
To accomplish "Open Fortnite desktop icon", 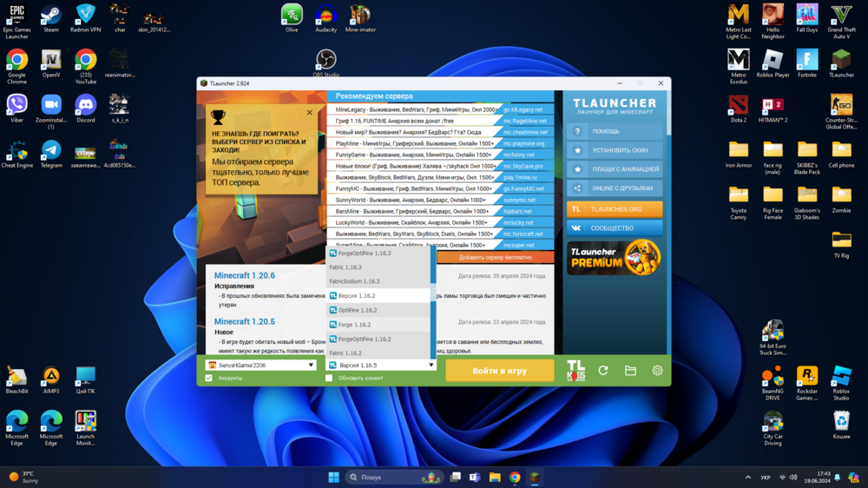I will click(x=807, y=63).
